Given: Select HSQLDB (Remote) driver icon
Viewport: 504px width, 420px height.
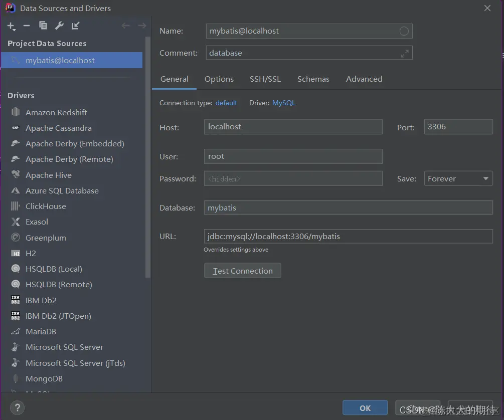Looking at the screenshot, I should point(16,284).
